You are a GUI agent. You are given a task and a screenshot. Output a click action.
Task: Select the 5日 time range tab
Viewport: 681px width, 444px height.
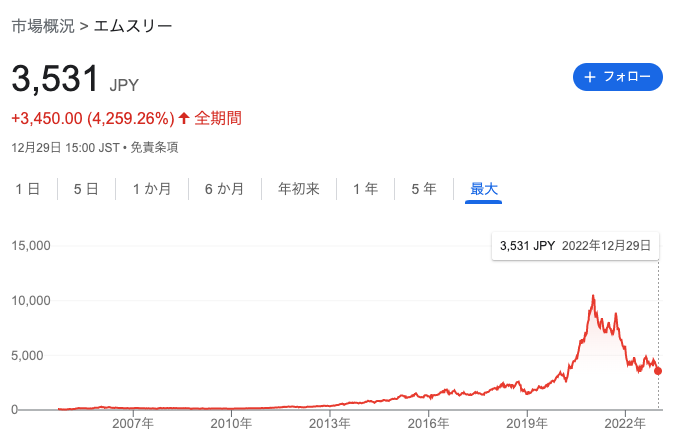pos(86,189)
